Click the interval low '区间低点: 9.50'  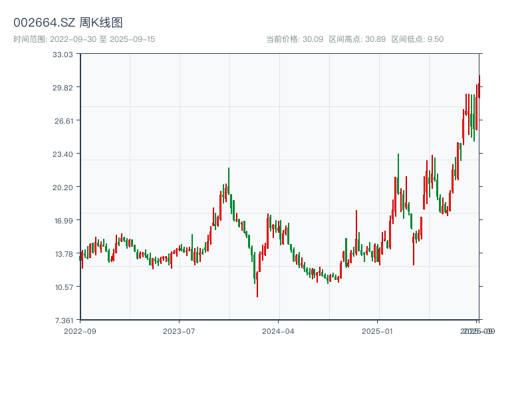tap(418, 39)
